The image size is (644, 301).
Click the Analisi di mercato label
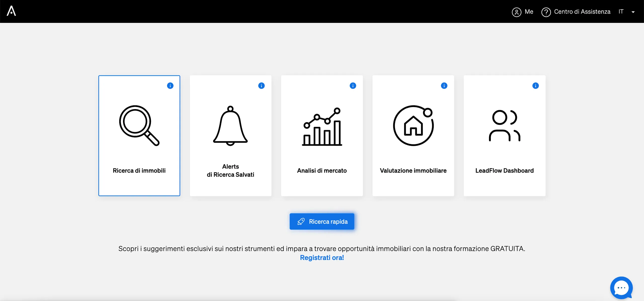pos(322,171)
